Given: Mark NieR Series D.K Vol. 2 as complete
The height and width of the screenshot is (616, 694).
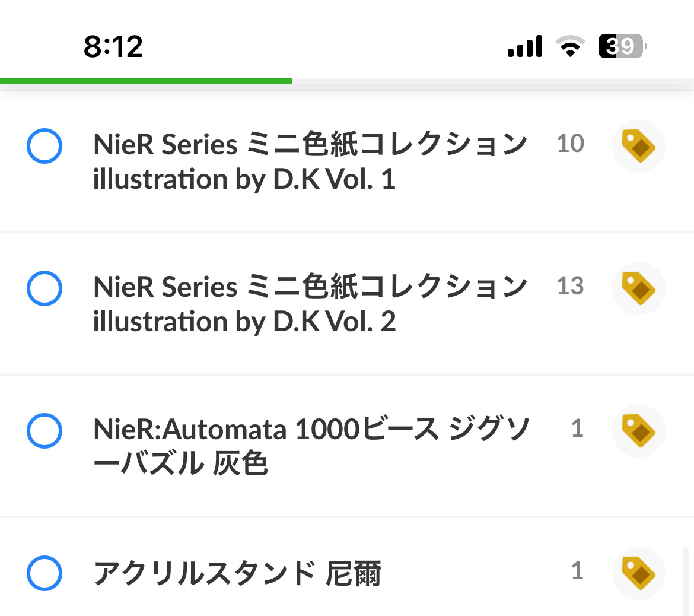Looking at the screenshot, I should [44, 288].
